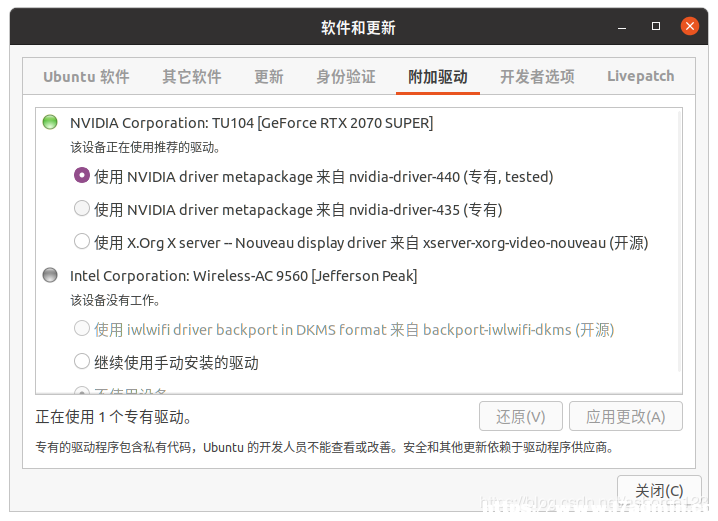The height and width of the screenshot is (521, 718).
Task: Click the 应用更改(A) button
Action: [x=626, y=416]
